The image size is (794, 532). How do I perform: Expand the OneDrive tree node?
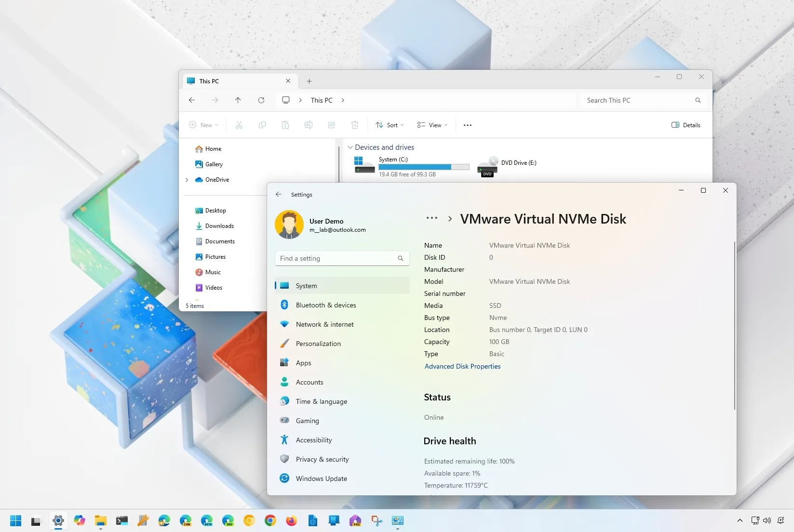point(187,180)
